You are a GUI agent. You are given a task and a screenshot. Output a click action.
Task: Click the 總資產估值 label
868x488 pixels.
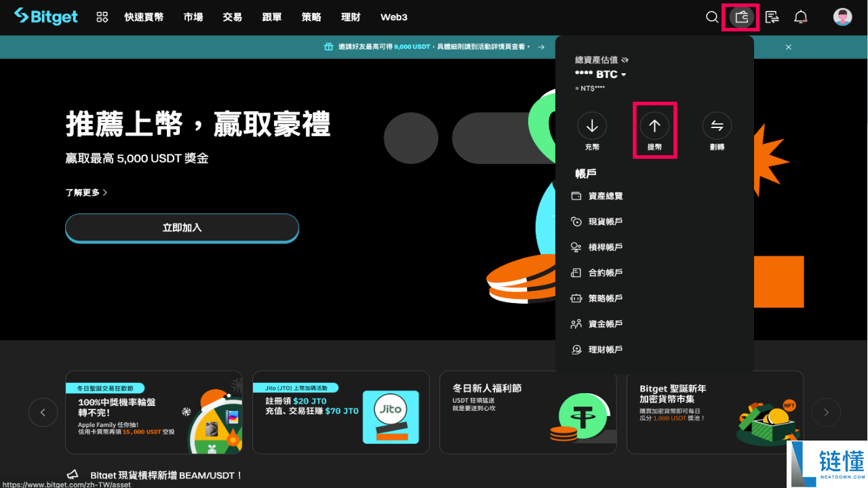point(596,60)
